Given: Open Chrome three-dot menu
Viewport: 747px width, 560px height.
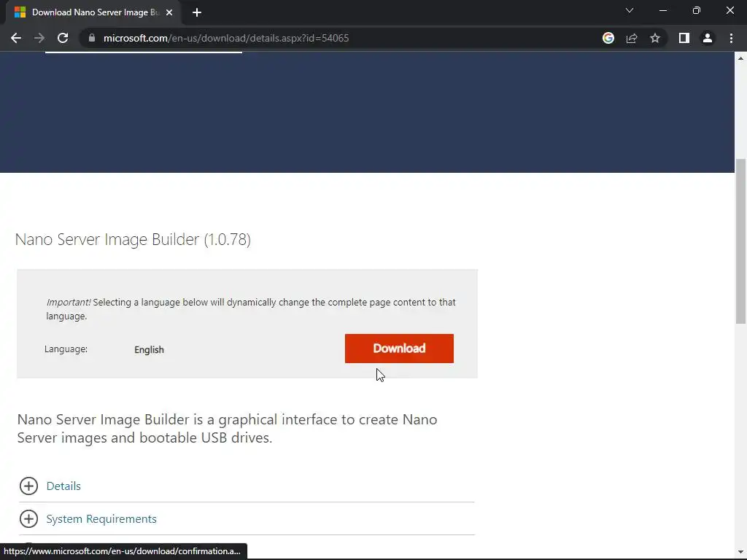Looking at the screenshot, I should tap(731, 38).
